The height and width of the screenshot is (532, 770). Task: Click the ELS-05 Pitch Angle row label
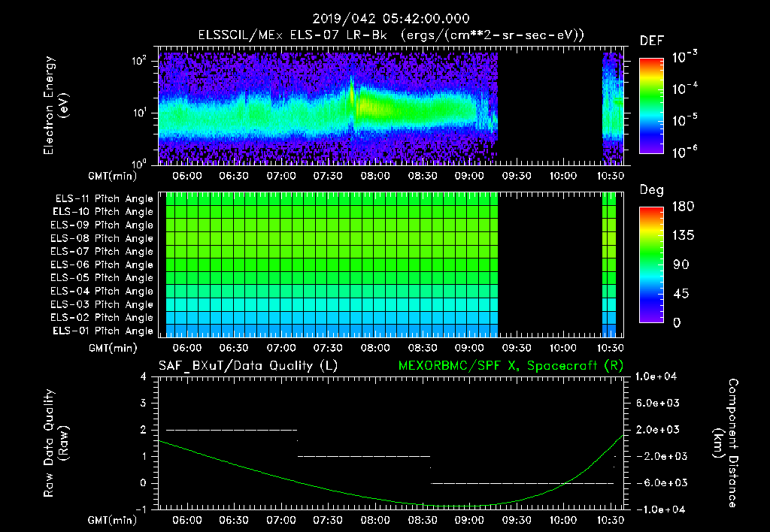tap(102, 278)
